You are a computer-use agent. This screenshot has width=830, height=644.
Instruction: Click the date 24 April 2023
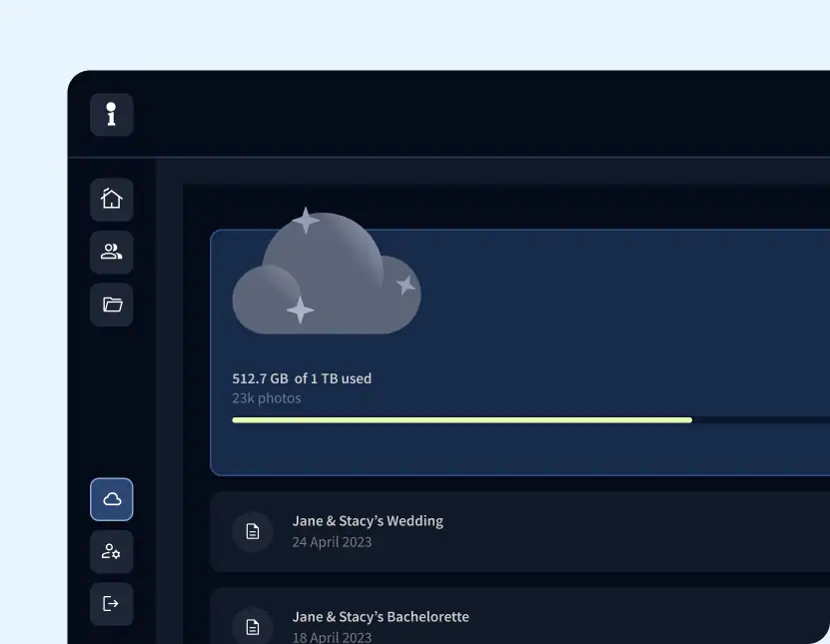tap(332, 542)
